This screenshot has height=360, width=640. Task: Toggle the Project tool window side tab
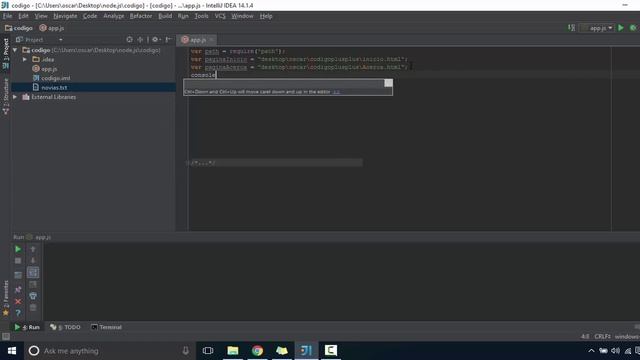(6, 53)
